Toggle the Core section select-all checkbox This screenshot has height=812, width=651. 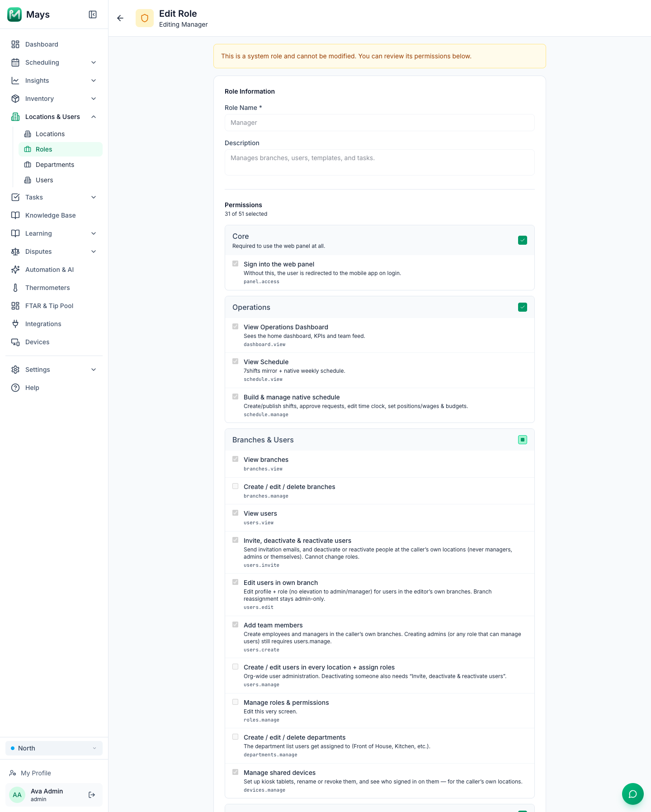pyautogui.click(x=523, y=240)
